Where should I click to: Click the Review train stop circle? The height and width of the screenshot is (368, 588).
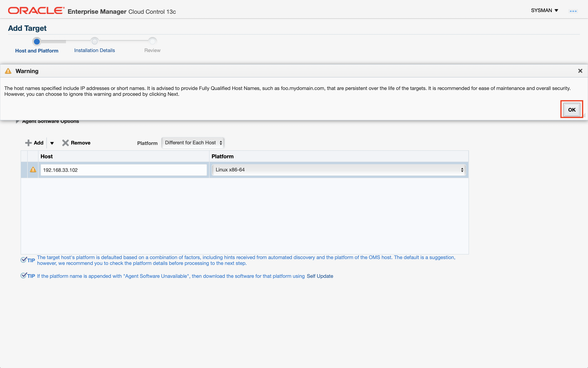[153, 42]
